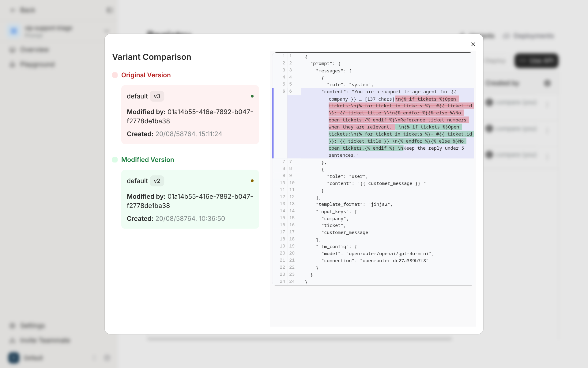Click the v3 version badge
588x368 pixels.
pos(157,96)
